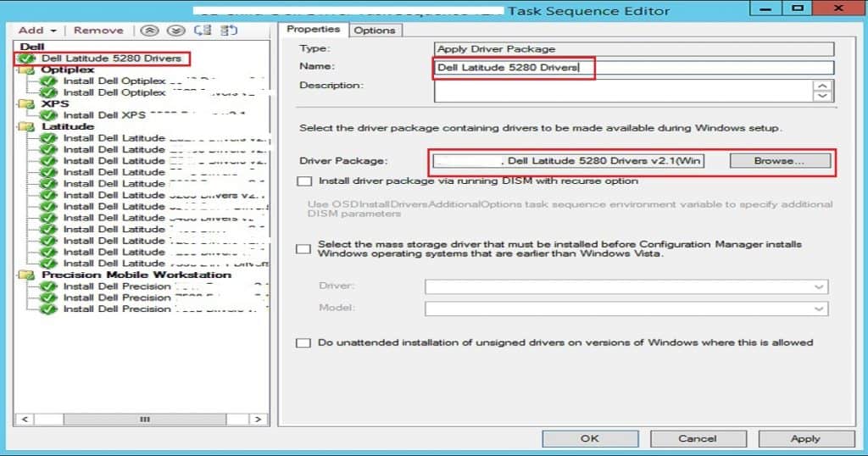This screenshot has width=868, height=456.
Task: Click green check icon beside Install Dell XPS
Action: [x=48, y=115]
